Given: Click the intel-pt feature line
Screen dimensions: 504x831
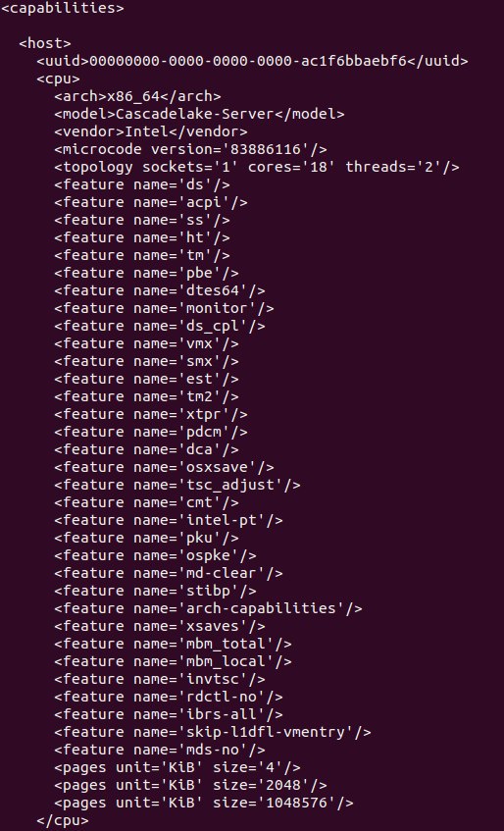Looking at the screenshot, I should click(x=169, y=520).
